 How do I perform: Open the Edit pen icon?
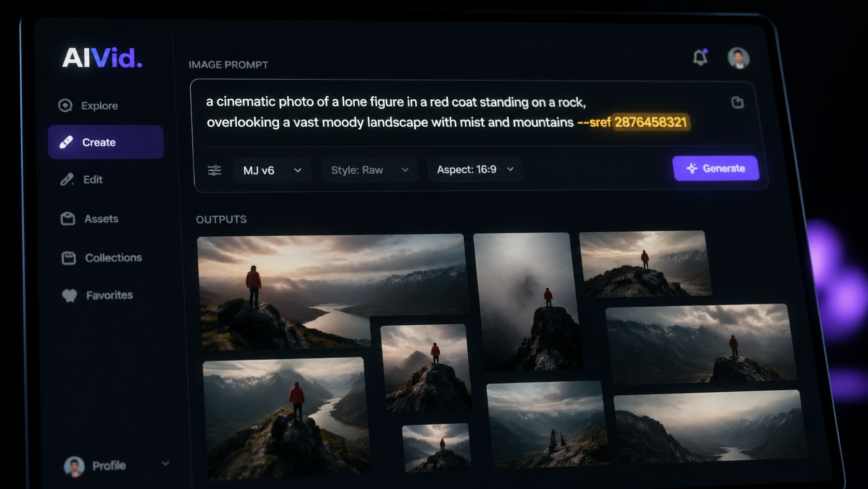point(67,179)
